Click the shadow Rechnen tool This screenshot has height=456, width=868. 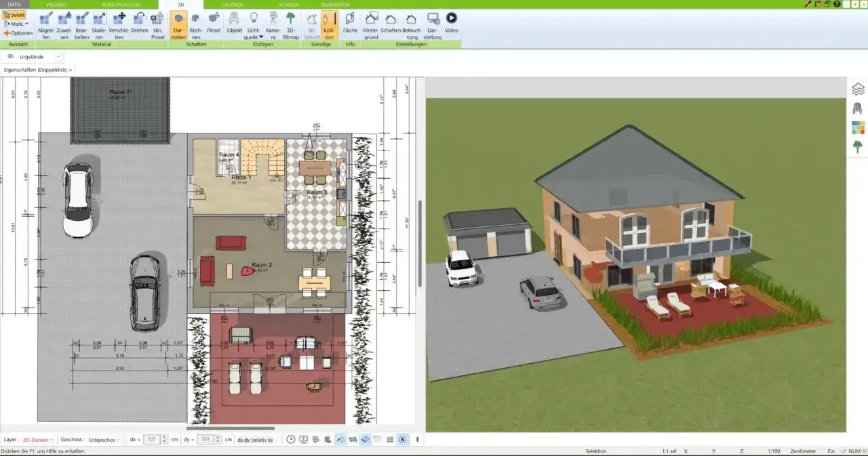(x=196, y=26)
